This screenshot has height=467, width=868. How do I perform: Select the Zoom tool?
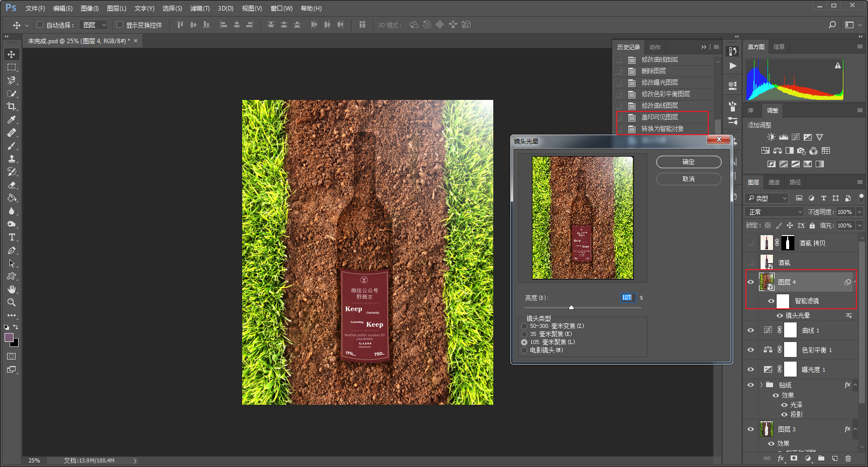pyautogui.click(x=12, y=302)
